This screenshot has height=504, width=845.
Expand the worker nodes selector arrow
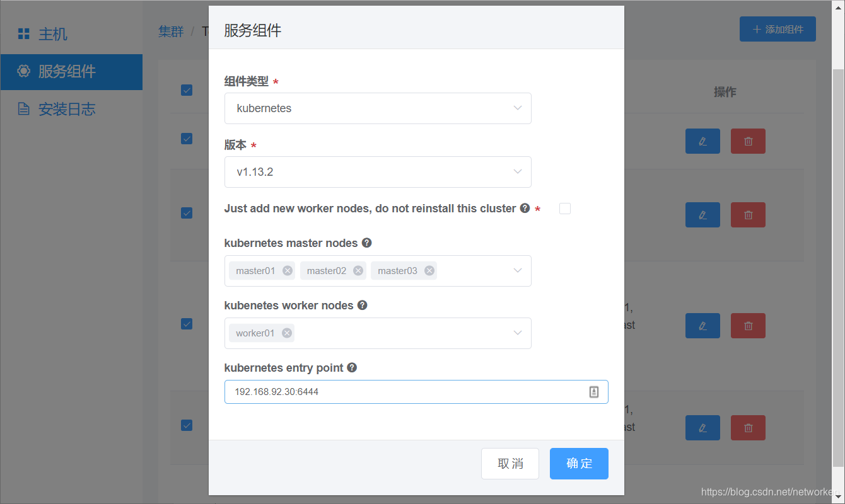point(518,333)
